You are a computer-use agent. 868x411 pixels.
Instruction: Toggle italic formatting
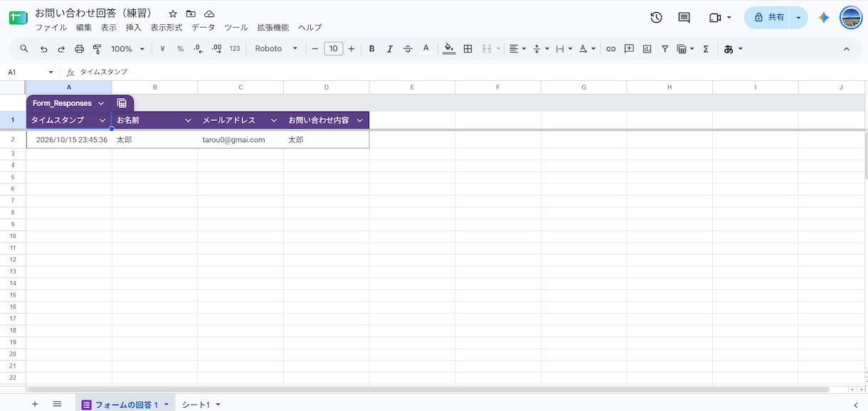point(389,49)
